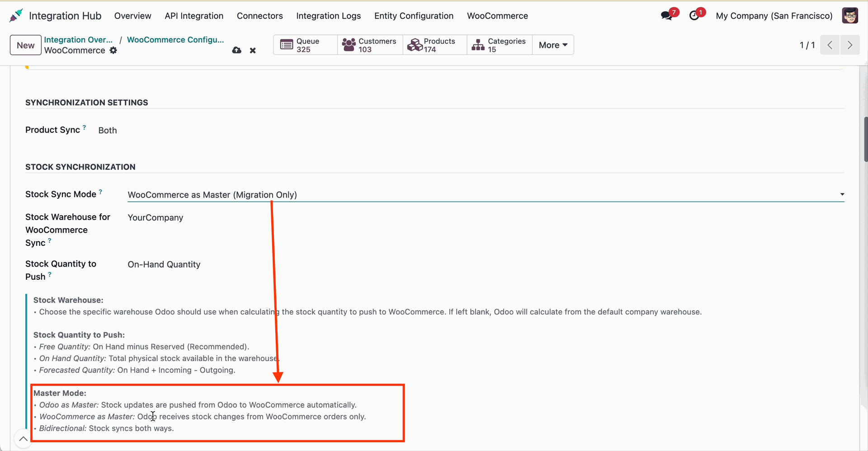Image resolution: width=868 pixels, height=451 pixels.
Task: Open the activities clock icon
Action: point(694,16)
